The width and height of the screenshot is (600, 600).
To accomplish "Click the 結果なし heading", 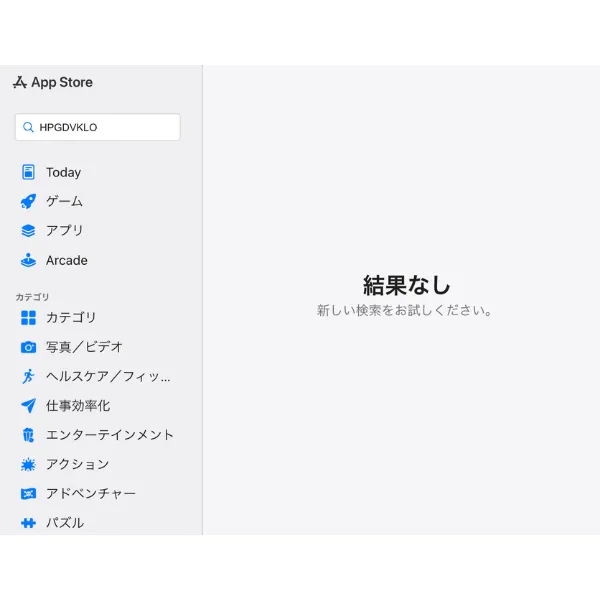I will coord(406,285).
